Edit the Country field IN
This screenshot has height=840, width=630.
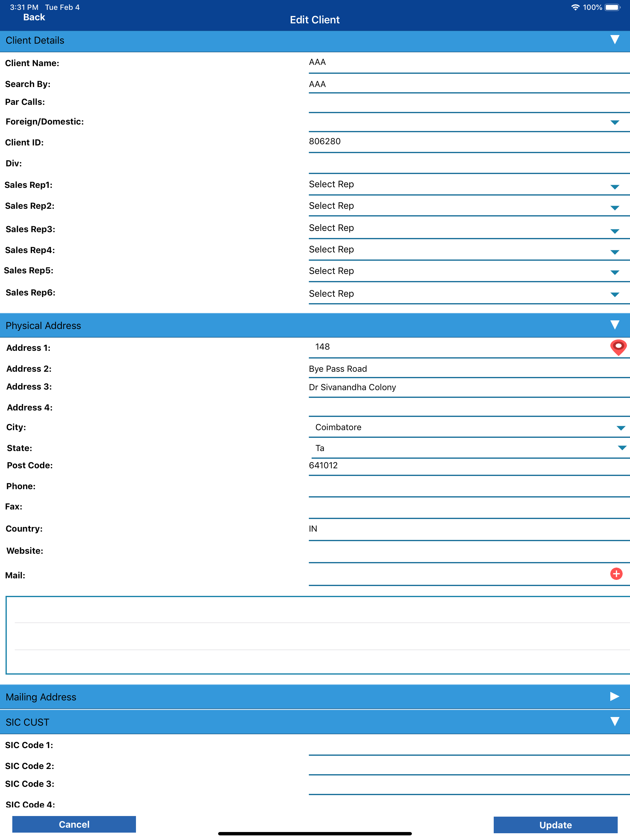469,530
